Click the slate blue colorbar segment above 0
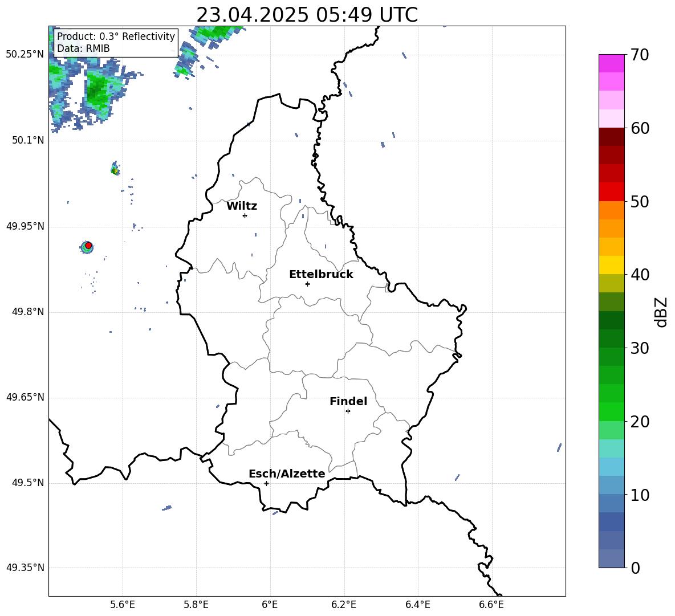Image resolution: width=675 pixels, height=616 pixels. [612, 558]
